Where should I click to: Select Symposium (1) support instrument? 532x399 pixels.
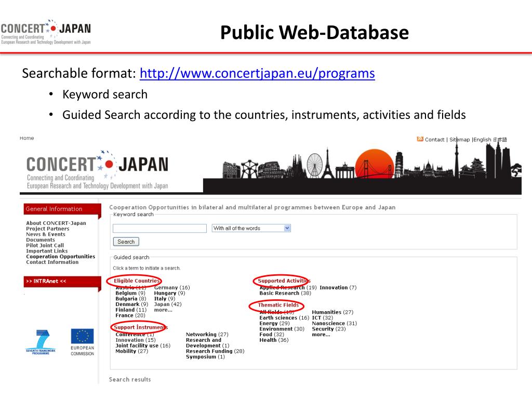pyautogui.click(x=205, y=357)
